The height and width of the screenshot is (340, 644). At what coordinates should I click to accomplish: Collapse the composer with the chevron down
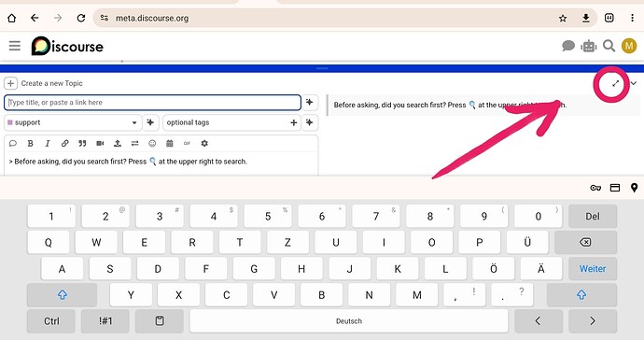(634, 83)
